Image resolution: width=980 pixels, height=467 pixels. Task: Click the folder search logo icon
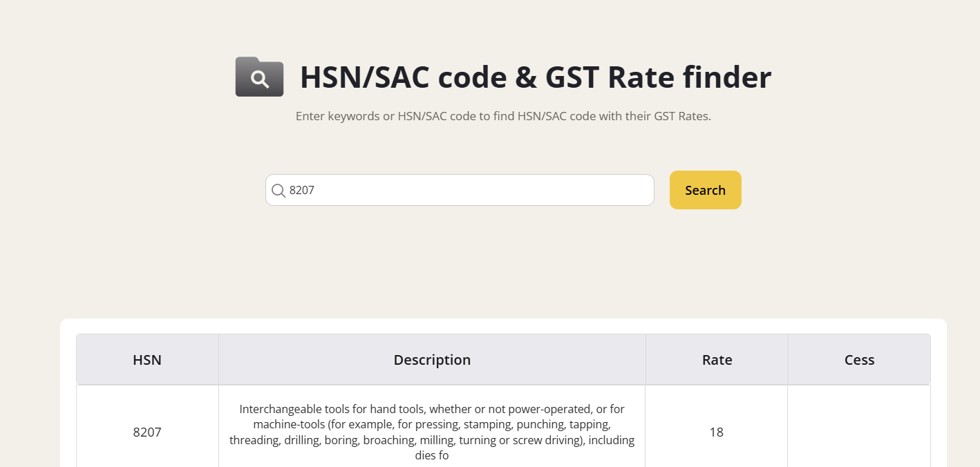click(x=259, y=77)
